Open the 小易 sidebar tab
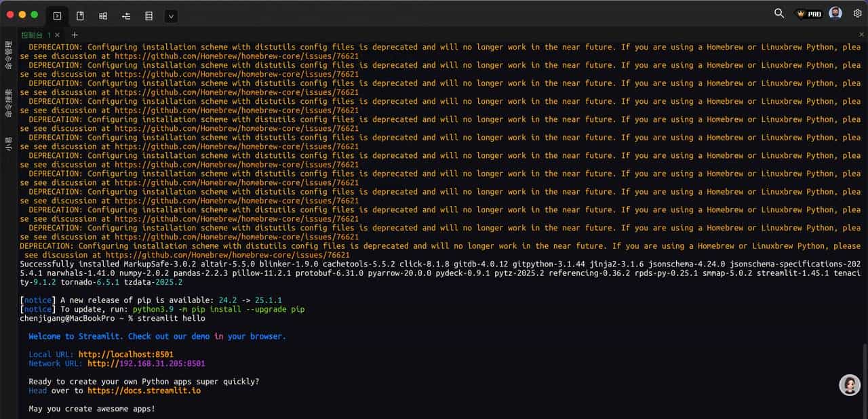 click(9, 144)
